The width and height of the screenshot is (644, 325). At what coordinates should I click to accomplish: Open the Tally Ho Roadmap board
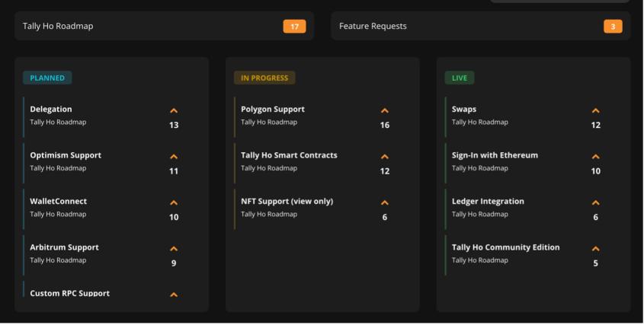pos(165,26)
